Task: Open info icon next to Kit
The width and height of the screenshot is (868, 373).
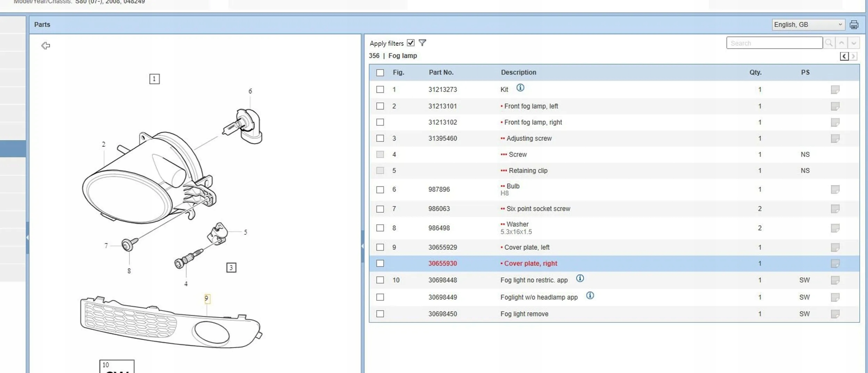Action: click(x=520, y=88)
